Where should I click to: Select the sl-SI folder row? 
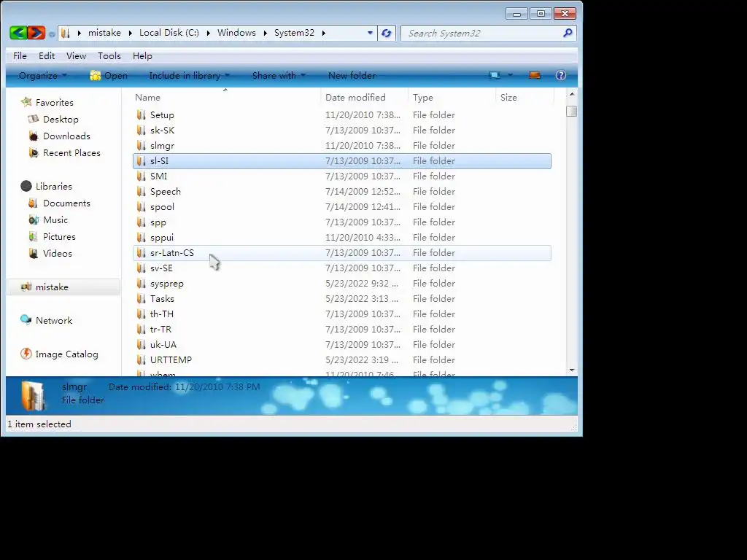click(341, 161)
